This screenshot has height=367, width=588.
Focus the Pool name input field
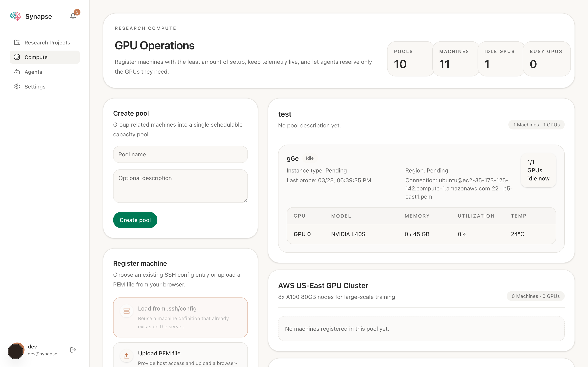coord(180,154)
